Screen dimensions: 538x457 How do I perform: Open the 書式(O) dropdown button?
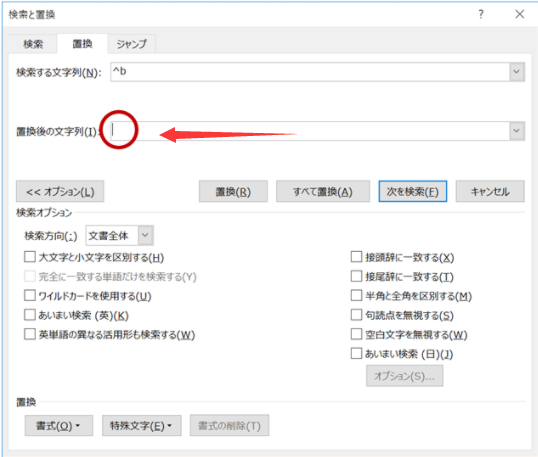pyautogui.click(x=59, y=425)
